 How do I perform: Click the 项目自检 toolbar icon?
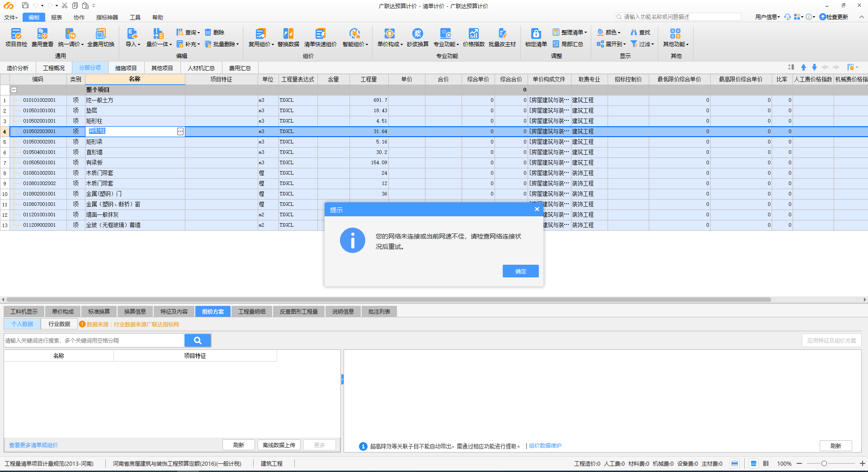[16, 38]
